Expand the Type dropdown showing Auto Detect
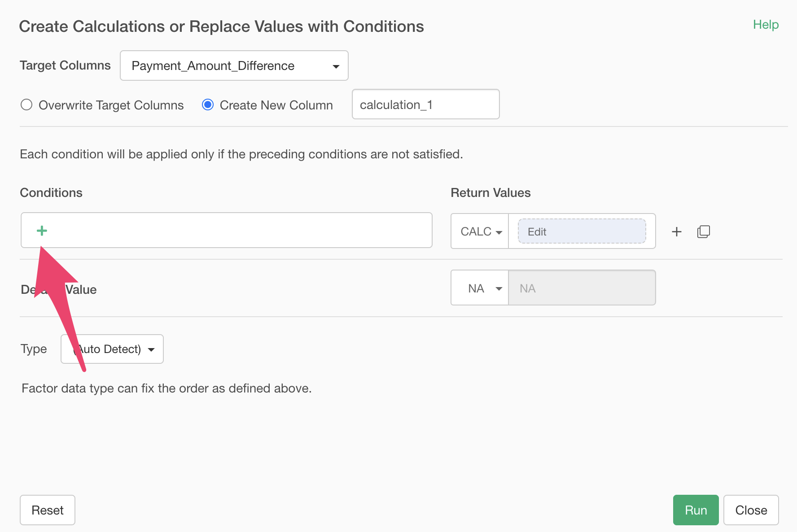The height and width of the screenshot is (532, 797). click(112, 349)
